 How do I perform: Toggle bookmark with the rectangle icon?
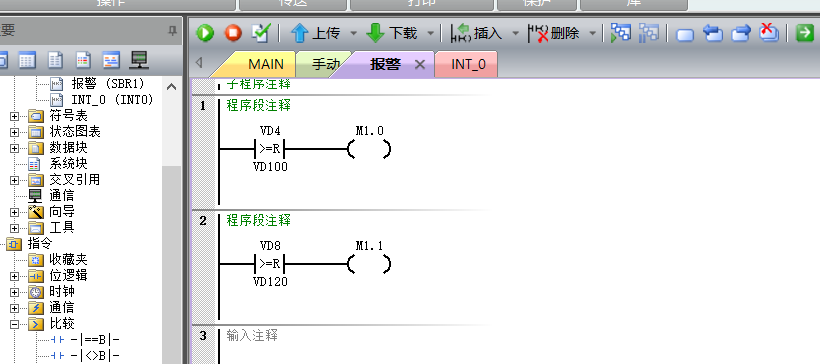[x=685, y=35]
